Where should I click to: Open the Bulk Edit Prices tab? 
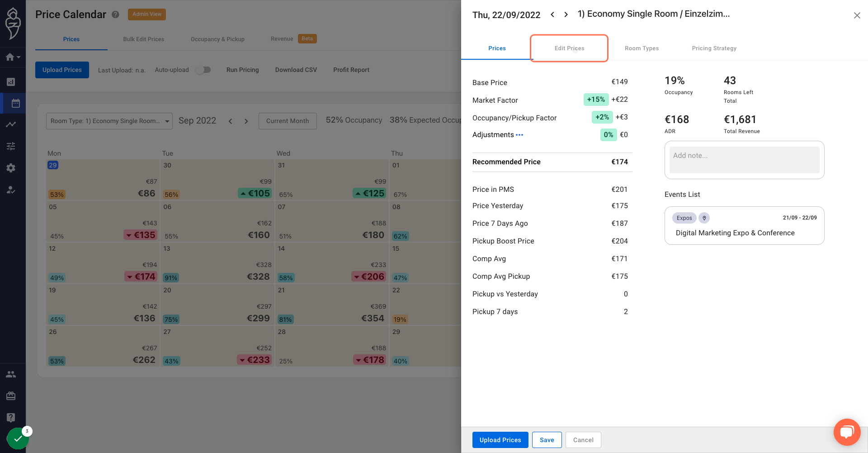click(x=144, y=39)
